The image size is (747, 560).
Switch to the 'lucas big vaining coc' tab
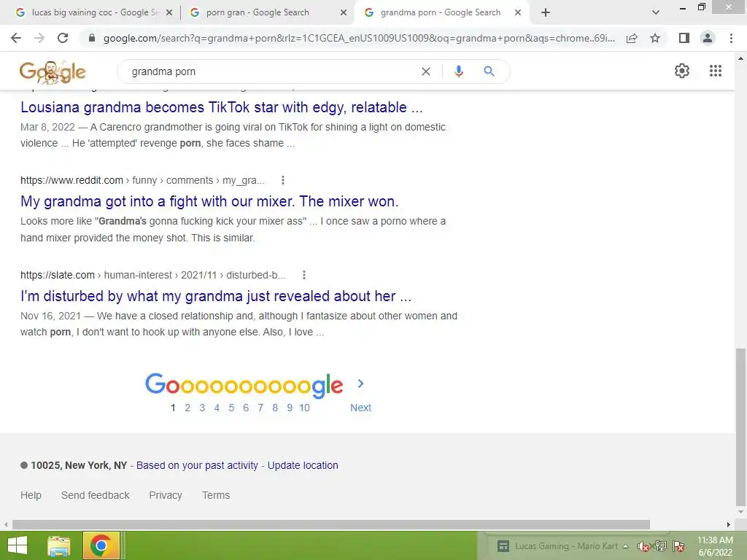[90, 12]
